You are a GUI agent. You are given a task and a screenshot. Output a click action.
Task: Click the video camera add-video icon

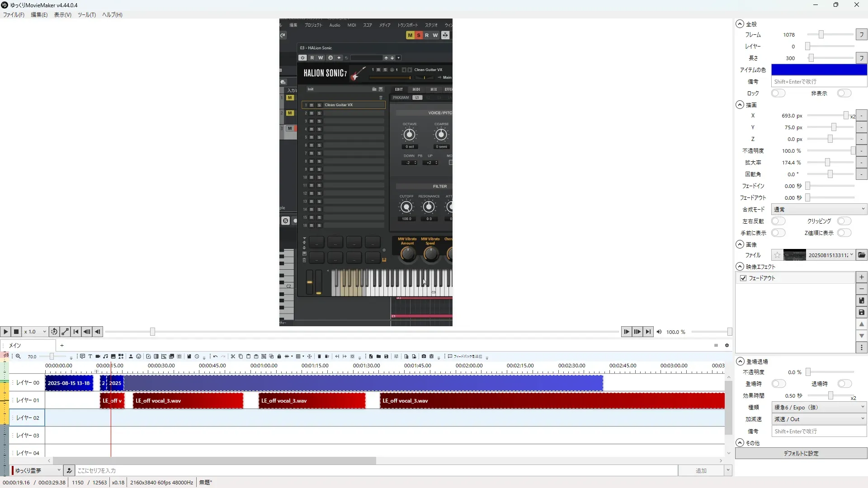[x=98, y=357]
